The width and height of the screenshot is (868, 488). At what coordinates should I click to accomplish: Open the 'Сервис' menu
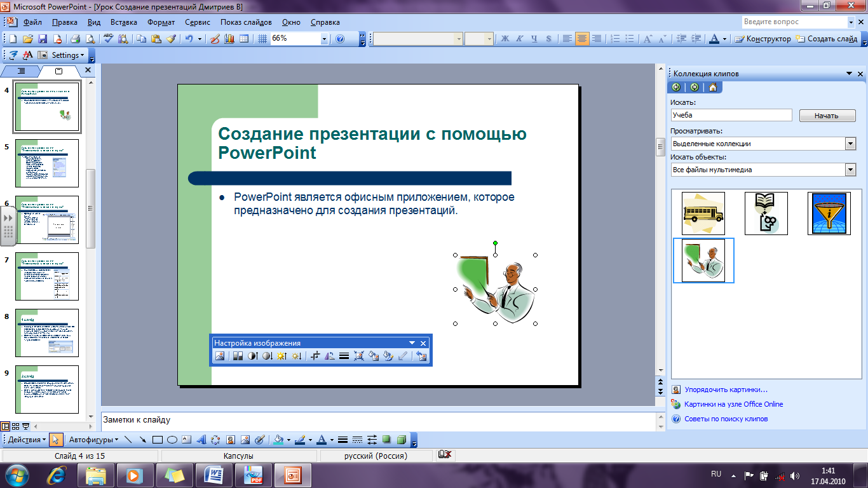(198, 22)
